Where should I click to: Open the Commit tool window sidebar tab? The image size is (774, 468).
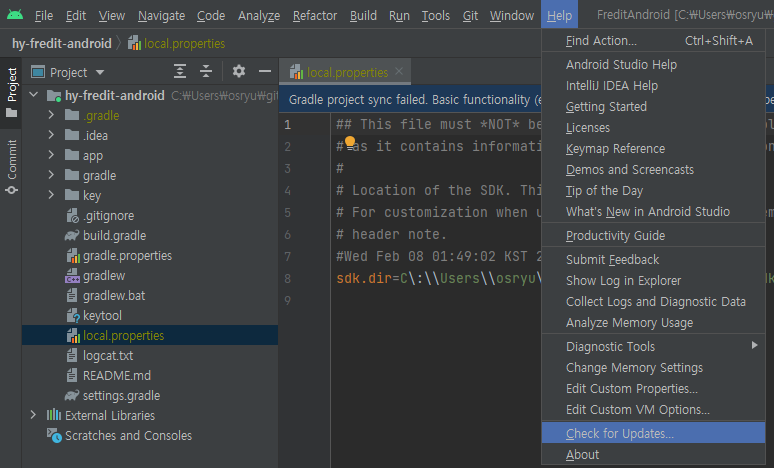point(11,167)
